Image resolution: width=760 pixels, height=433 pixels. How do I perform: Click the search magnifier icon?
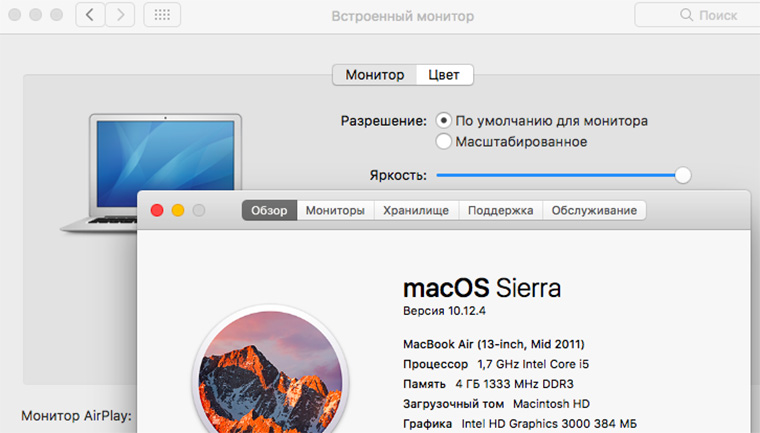click(686, 15)
